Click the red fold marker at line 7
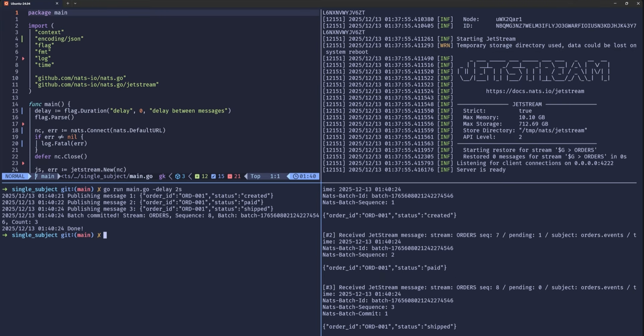Viewport: 644px width, 336px height. (23, 59)
